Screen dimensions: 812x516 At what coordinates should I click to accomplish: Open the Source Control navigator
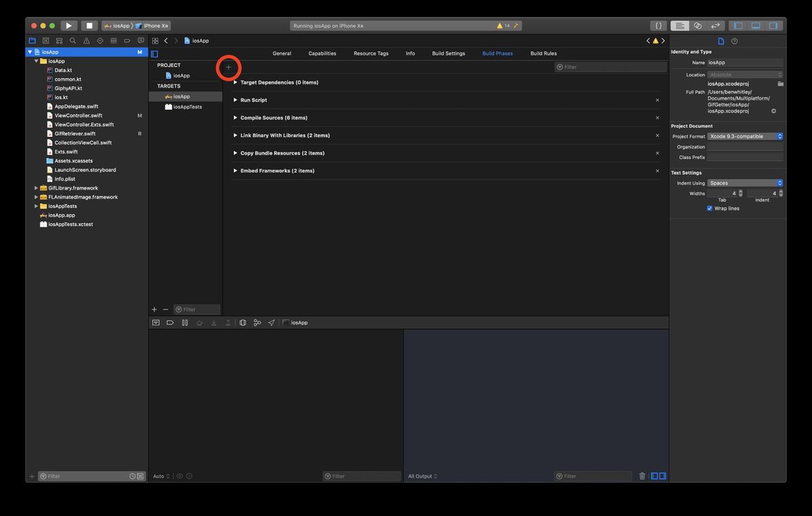(45, 41)
